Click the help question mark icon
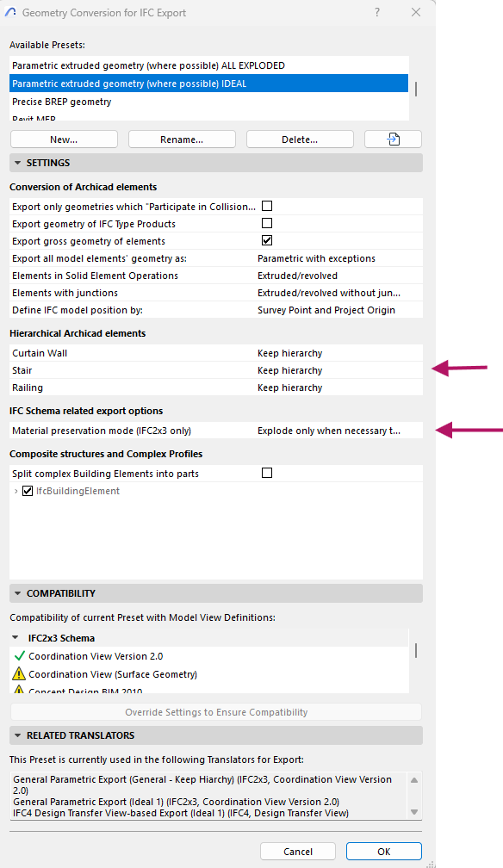The image size is (503, 868). tap(377, 12)
